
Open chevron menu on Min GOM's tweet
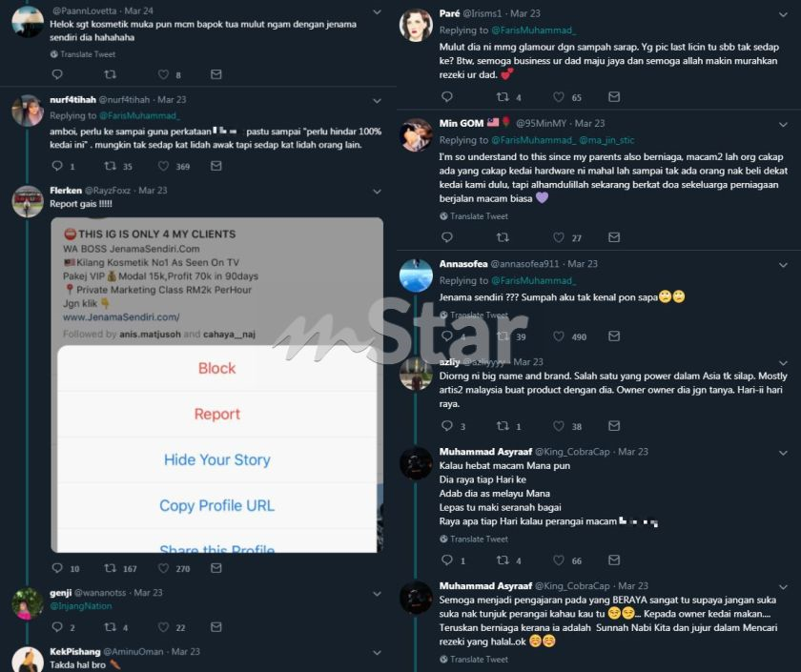(x=783, y=125)
